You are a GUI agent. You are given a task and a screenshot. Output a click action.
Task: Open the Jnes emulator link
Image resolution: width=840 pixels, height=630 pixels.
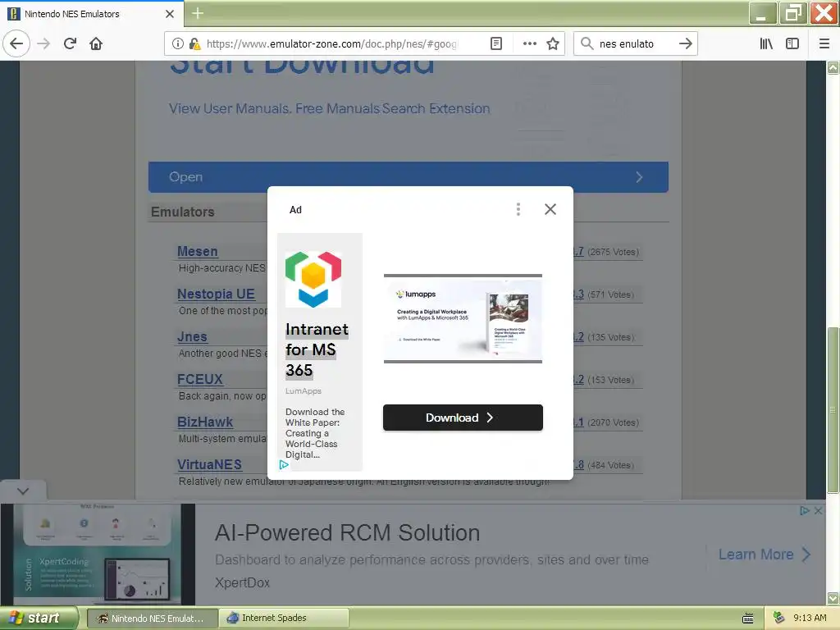192,337
